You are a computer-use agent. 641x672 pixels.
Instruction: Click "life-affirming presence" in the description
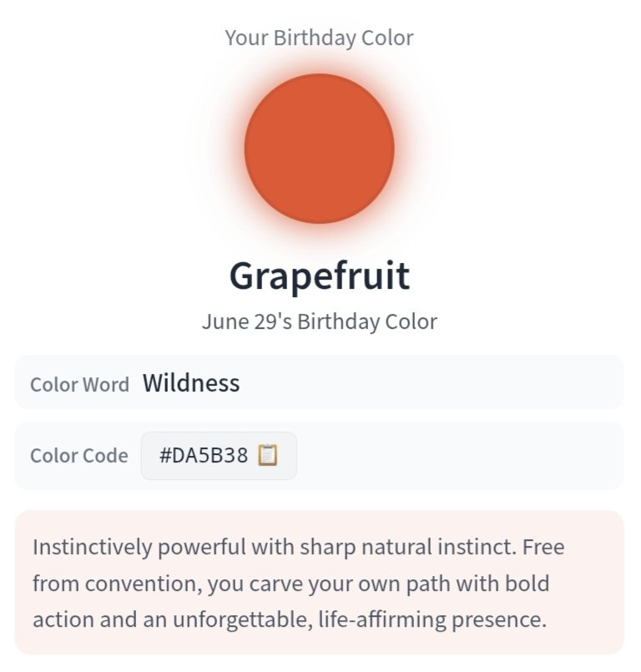[x=432, y=619]
